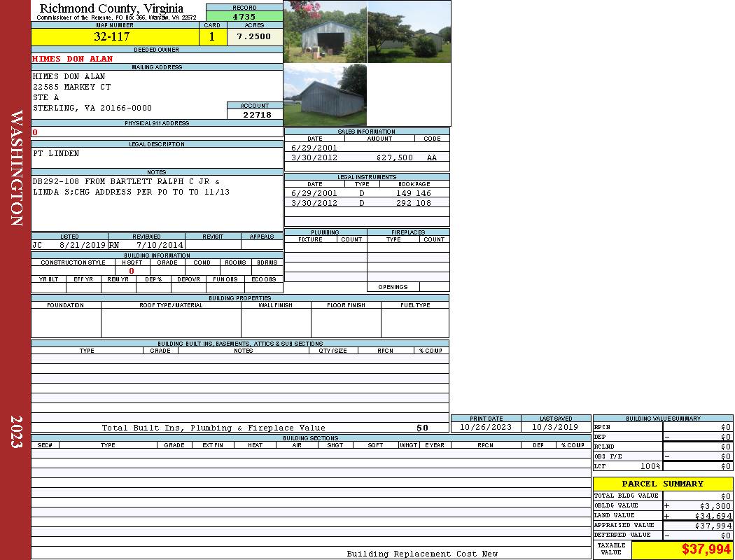Select the yellow map number 32-117 field
This screenshot has width=735, height=560.
115,37
